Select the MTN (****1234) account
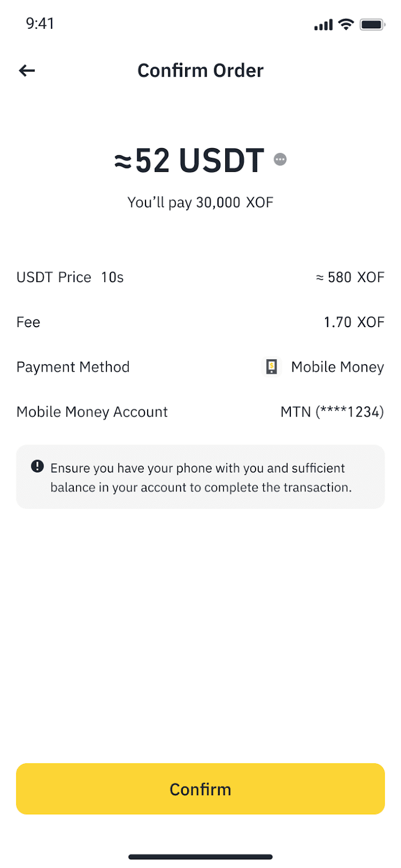Screen dimensions: 401x868 [x=332, y=412]
